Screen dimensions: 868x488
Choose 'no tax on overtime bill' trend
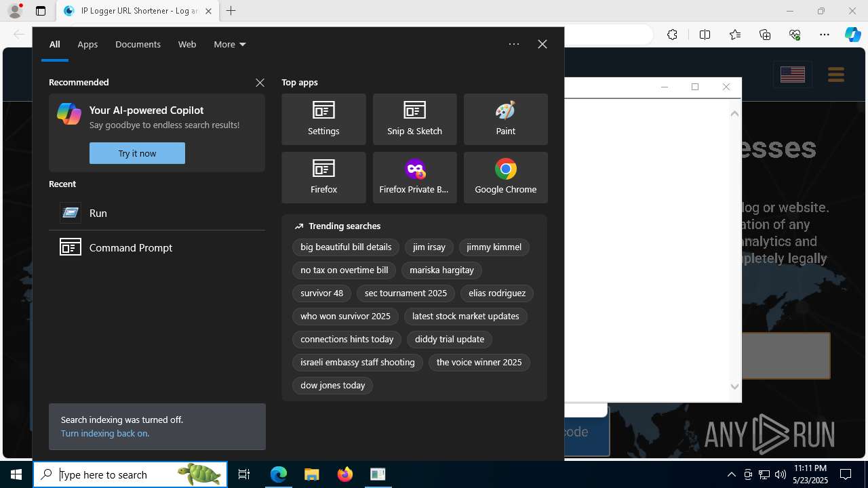click(x=344, y=270)
